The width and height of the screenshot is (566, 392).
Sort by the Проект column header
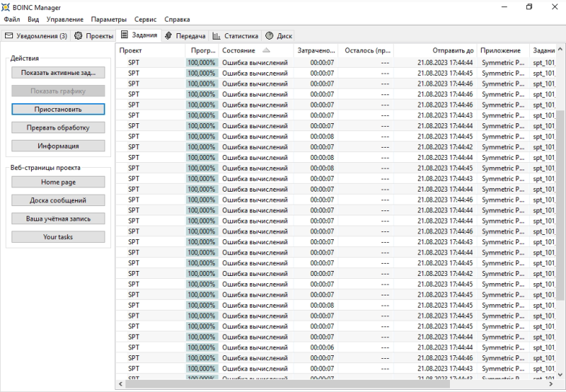coord(151,50)
